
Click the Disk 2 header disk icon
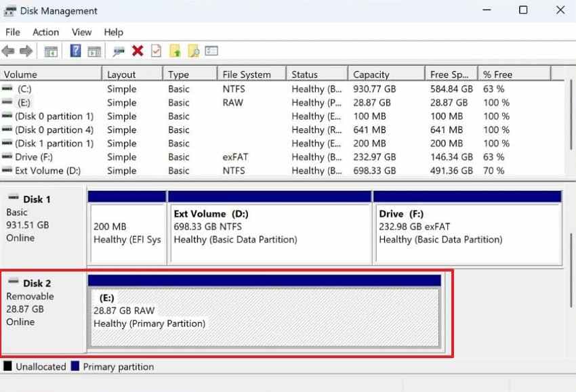coord(14,282)
